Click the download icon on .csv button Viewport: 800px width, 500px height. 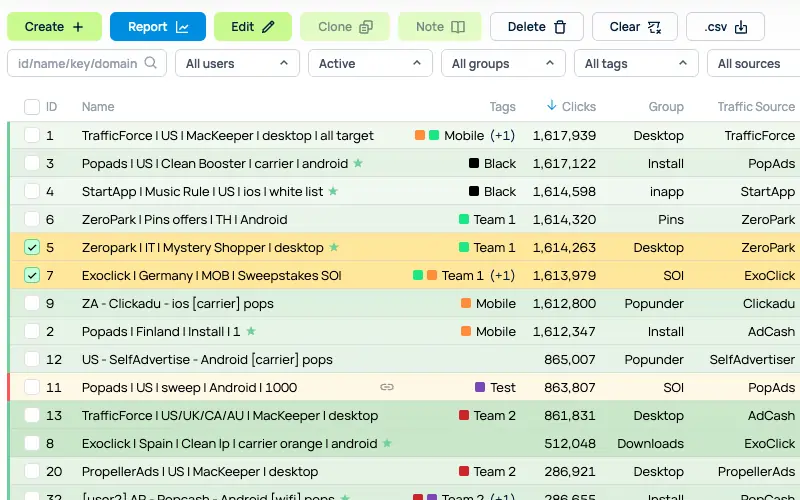tap(740, 27)
